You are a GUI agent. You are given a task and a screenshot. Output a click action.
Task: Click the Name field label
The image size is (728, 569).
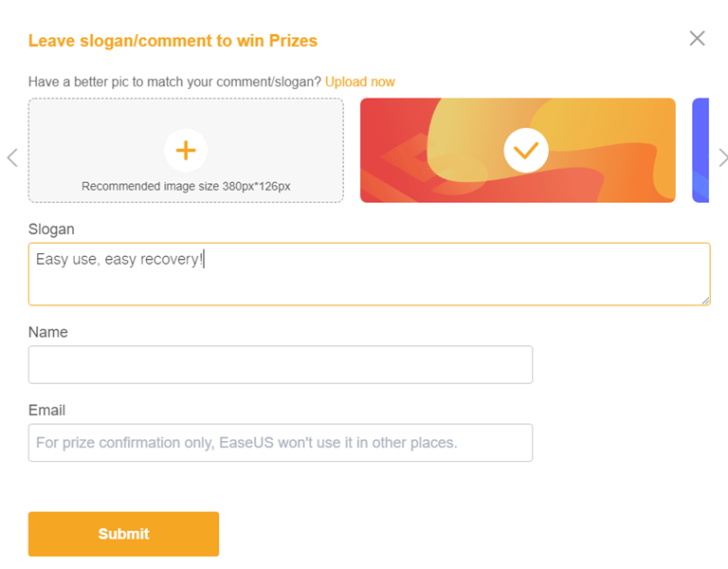[47, 332]
